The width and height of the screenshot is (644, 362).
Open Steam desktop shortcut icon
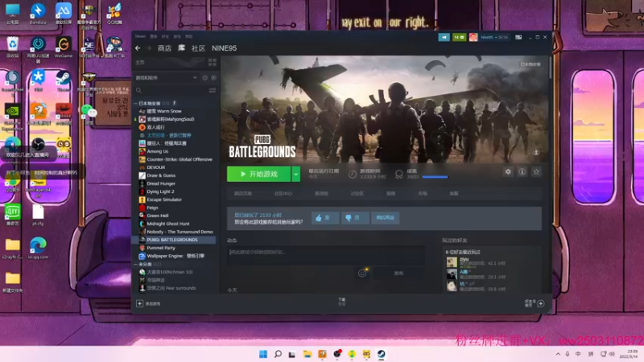[x=64, y=80]
